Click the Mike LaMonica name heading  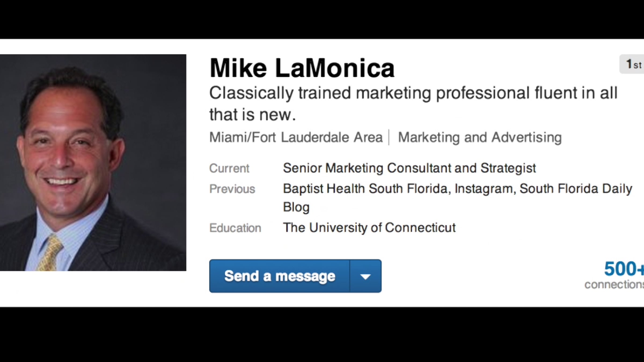point(302,68)
